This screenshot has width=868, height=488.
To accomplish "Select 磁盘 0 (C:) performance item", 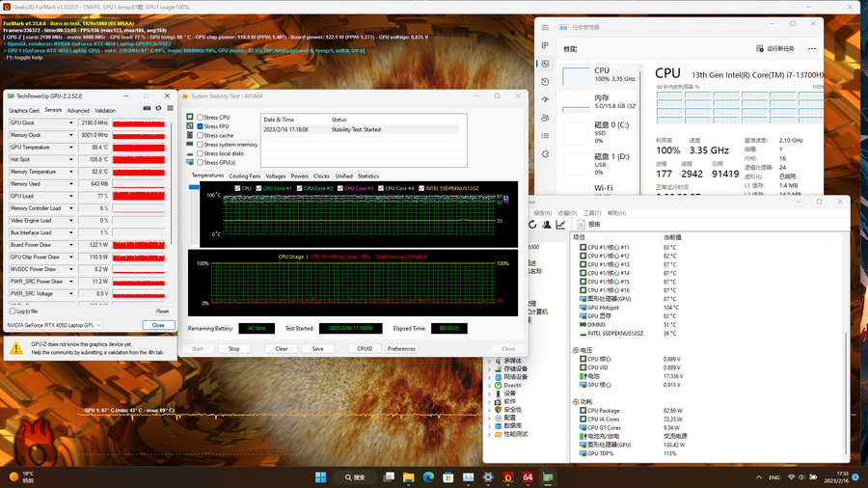I will [x=599, y=133].
